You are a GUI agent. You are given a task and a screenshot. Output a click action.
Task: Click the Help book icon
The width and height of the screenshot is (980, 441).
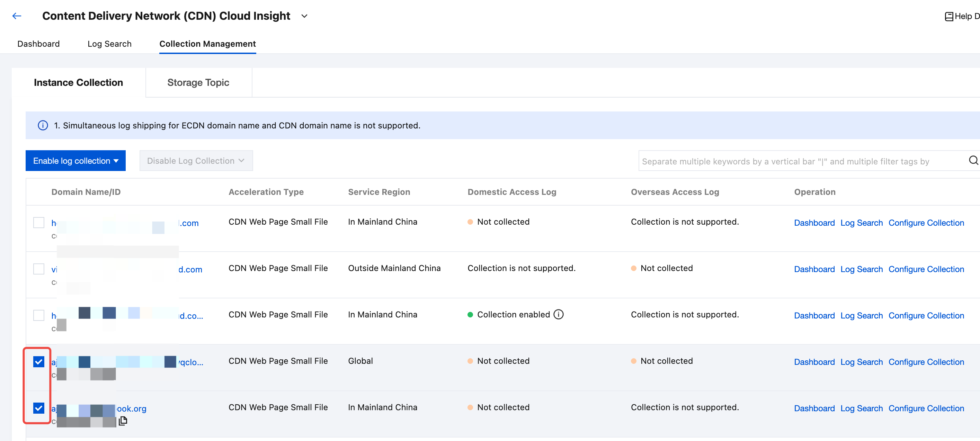click(x=949, y=16)
